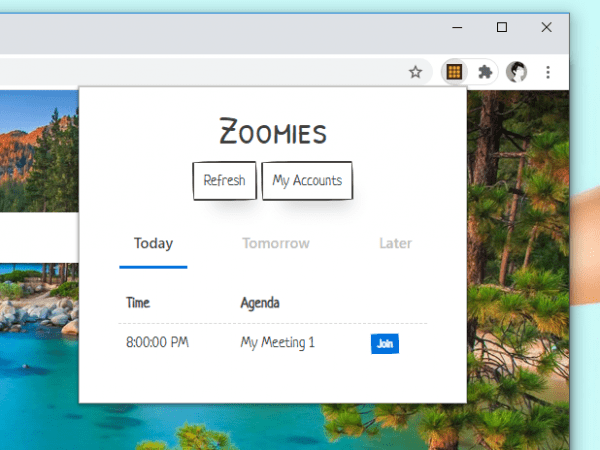Maximize the Chrome window
Image resolution: width=600 pixels, height=450 pixels.
coord(502,28)
